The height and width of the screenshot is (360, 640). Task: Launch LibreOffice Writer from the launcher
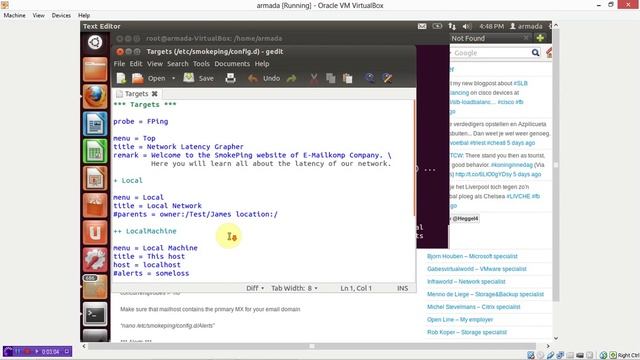pyautogui.click(x=95, y=124)
